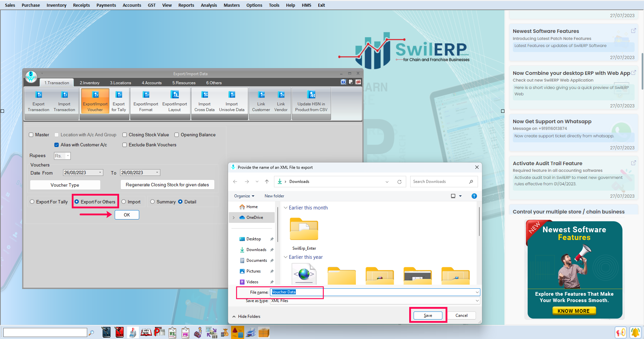The height and width of the screenshot is (339, 644).
Task: Switch to the 2.Inventory tab
Action: (90, 83)
